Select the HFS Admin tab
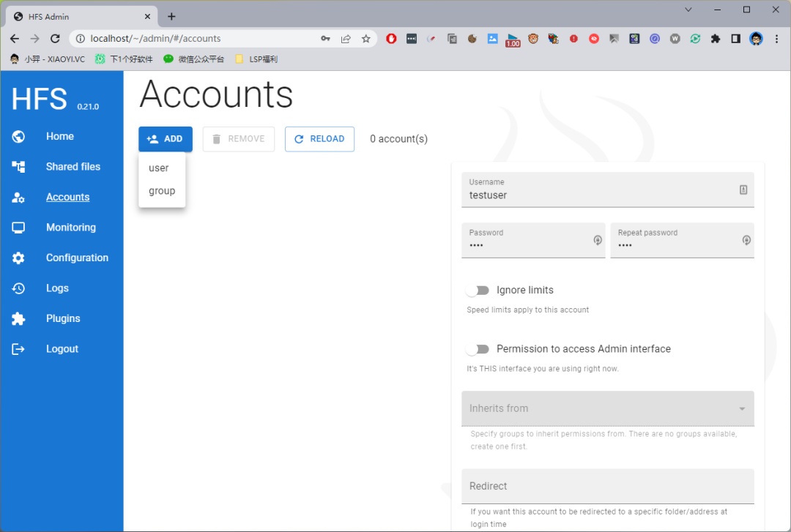The width and height of the screenshot is (791, 532). pos(82,17)
